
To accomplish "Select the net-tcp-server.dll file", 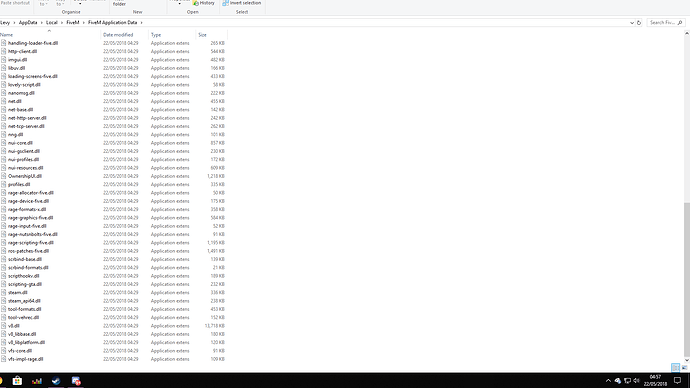I will point(26,126).
